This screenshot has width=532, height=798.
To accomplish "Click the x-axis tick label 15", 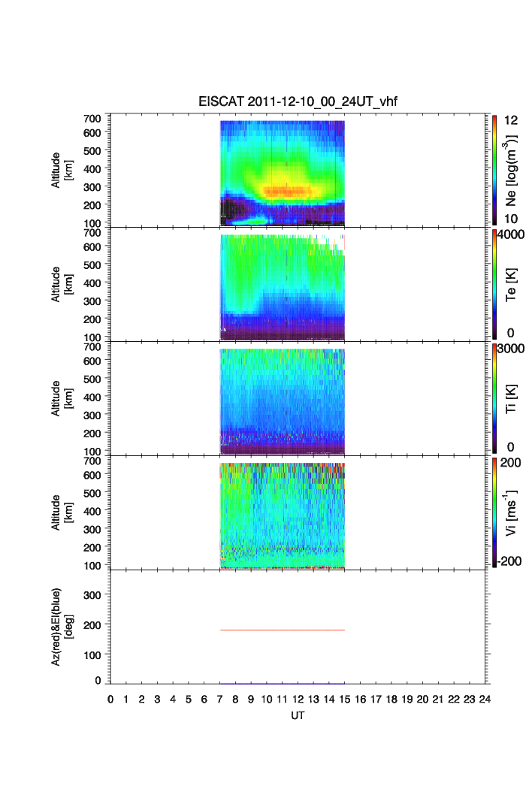I will 345,700.
